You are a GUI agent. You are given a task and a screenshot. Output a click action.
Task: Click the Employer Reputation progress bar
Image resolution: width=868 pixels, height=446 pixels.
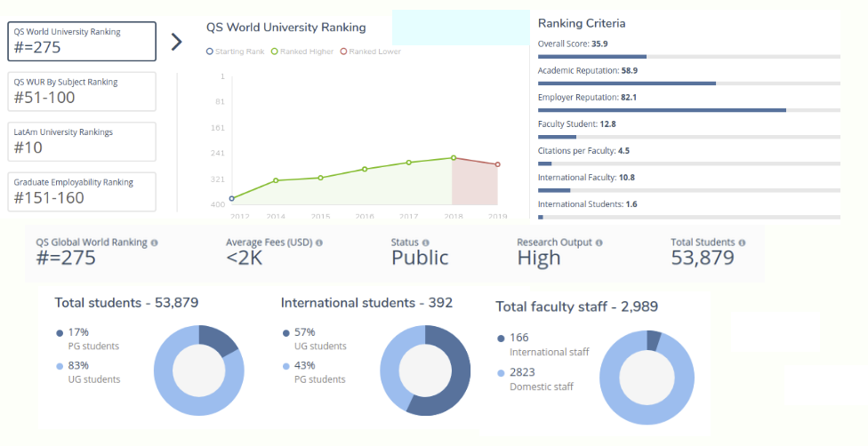pos(689,110)
